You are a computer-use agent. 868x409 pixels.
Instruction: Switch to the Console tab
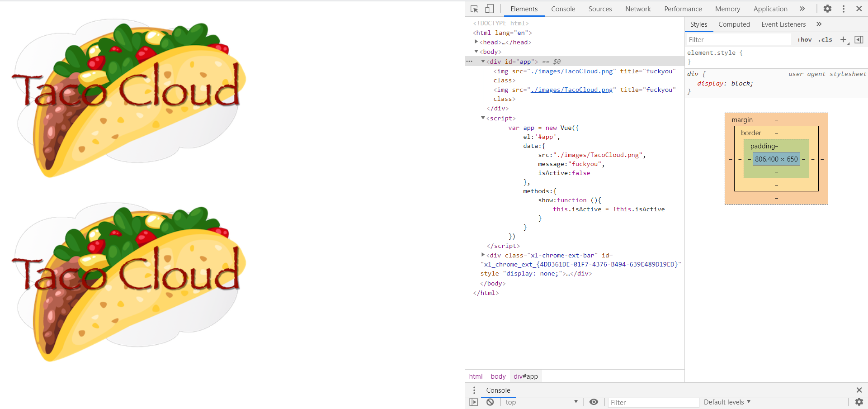pos(563,9)
